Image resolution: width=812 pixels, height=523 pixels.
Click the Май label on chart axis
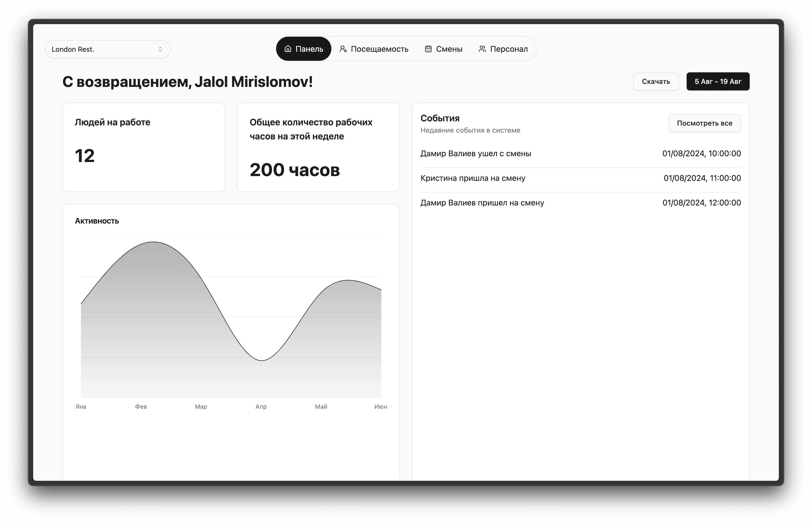321,406
